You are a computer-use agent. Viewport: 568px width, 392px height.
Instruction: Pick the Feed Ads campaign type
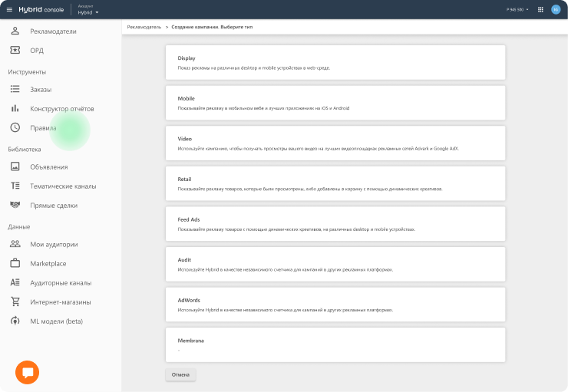tap(335, 223)
